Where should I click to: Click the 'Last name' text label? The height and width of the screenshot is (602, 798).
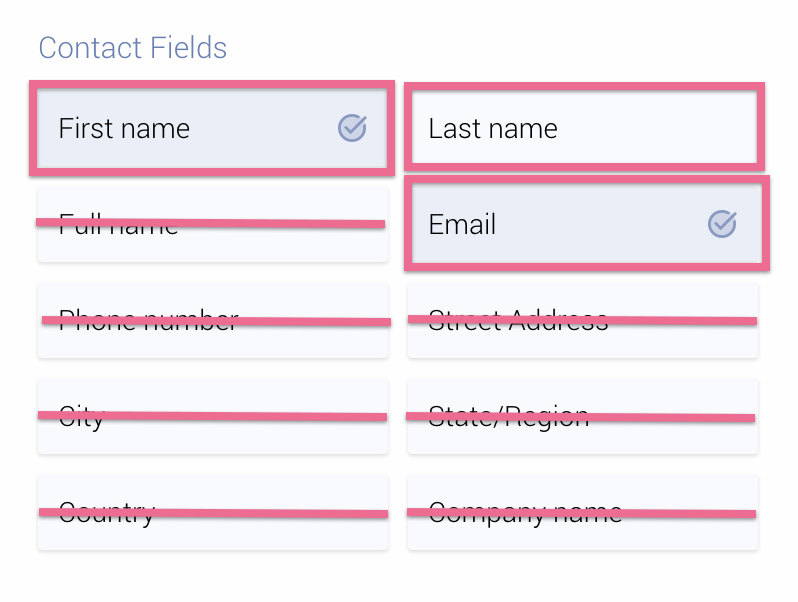point(493,128)
